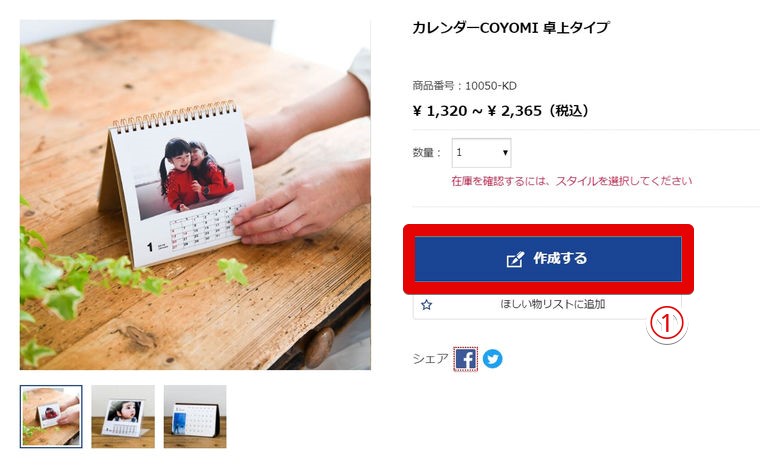The height and width of the screenshot is (468, 760).
Task: Click the product title カレンダーCOYOMI 卓上タイプ
Action: coord(510,28)
